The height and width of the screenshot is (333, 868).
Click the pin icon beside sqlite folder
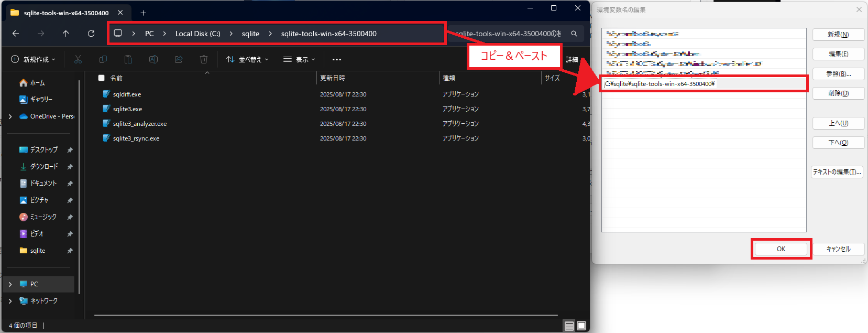coord(70,251)
